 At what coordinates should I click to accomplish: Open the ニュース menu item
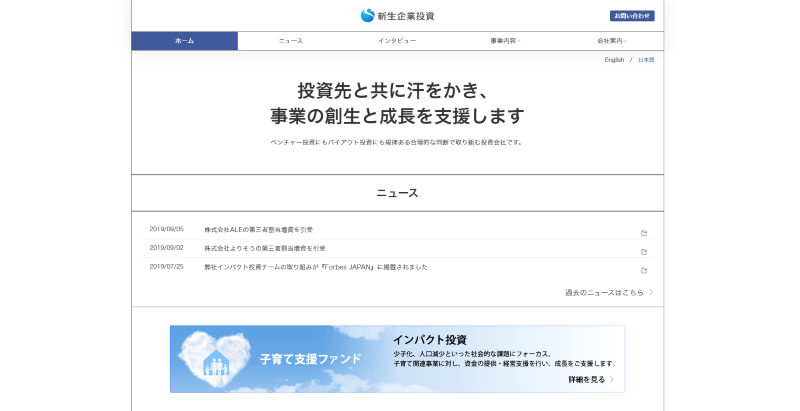point(291,41)
